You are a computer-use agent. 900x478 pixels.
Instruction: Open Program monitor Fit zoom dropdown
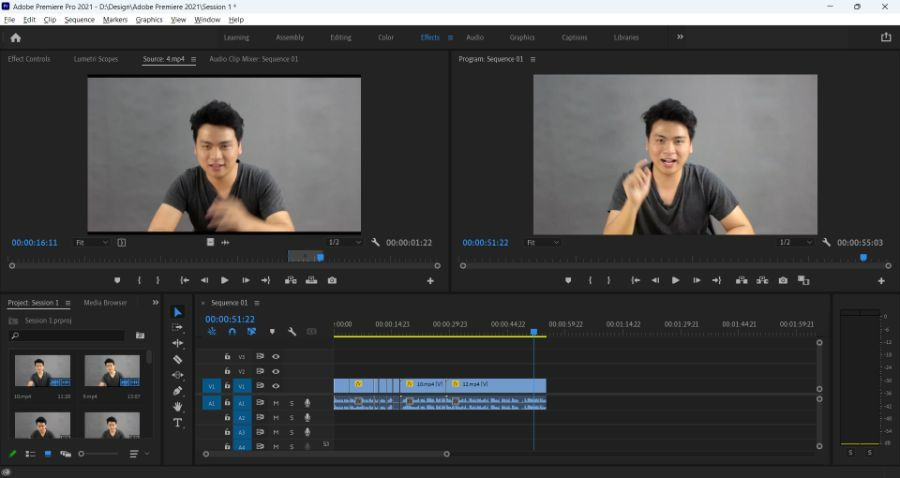pyautogui.click(x=542, y=243)
